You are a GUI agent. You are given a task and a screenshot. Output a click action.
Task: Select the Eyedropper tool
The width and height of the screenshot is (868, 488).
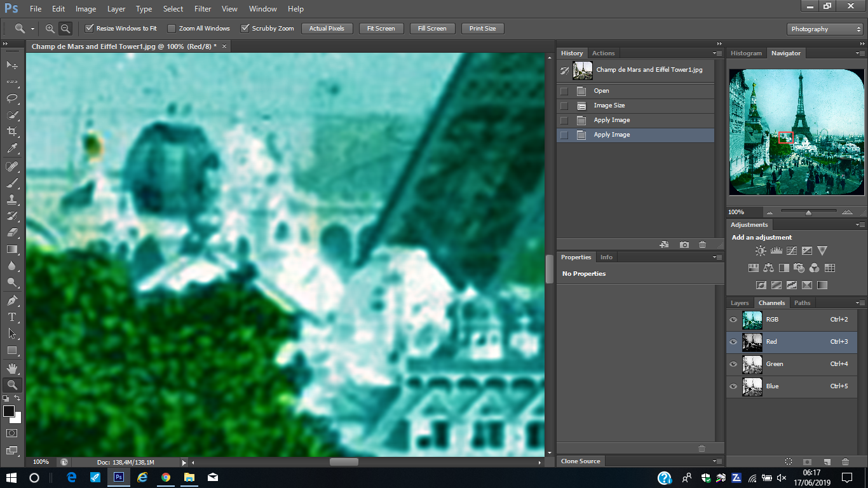(x=12, y=149)
